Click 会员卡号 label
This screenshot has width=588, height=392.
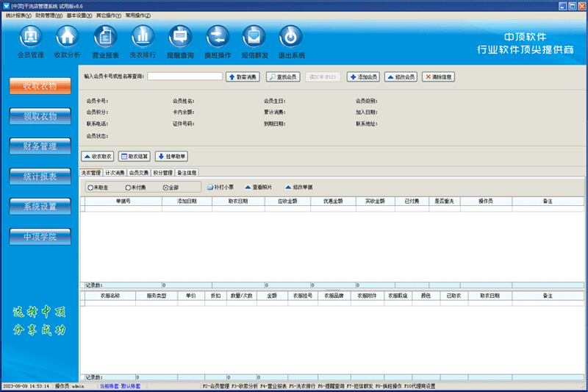(97, 101)
